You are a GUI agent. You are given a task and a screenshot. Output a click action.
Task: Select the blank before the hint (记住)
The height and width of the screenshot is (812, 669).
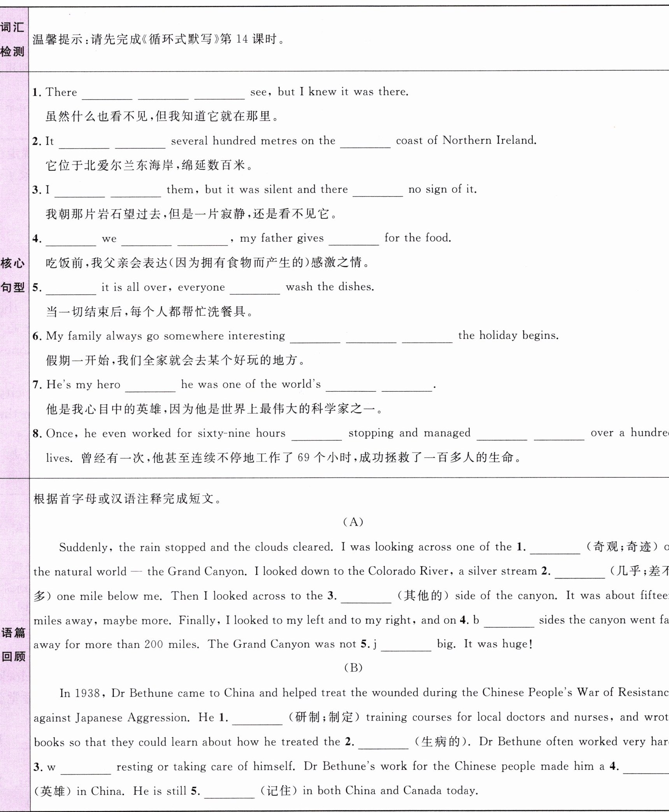tap(229, 793)
